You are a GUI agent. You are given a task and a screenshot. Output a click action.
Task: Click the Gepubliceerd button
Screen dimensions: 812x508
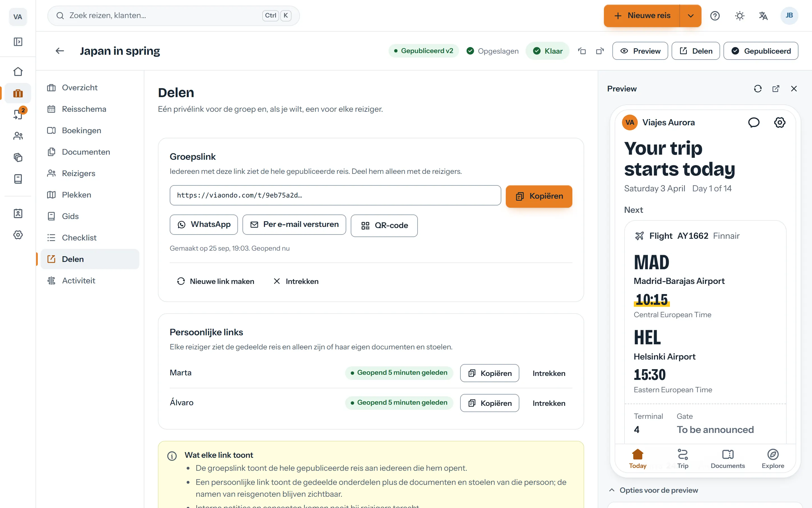[761, 51]
